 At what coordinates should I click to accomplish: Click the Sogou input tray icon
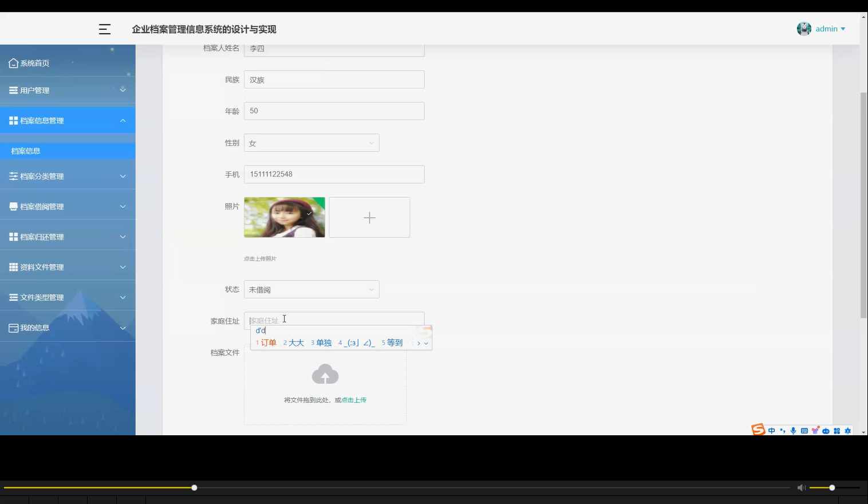[757, 430]
